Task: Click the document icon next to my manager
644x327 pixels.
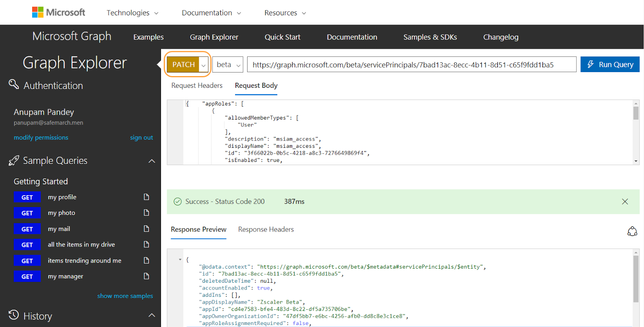Action: tap(147, 276)
